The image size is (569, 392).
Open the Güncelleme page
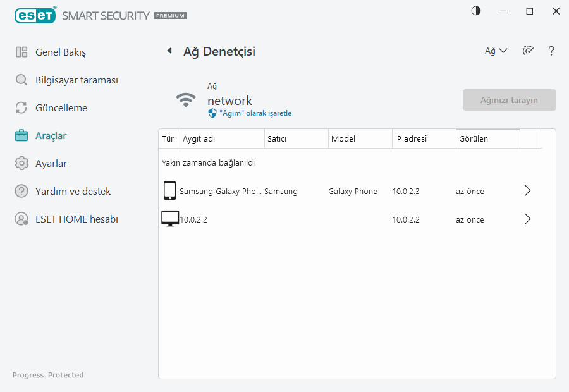[x=61, y=108]
